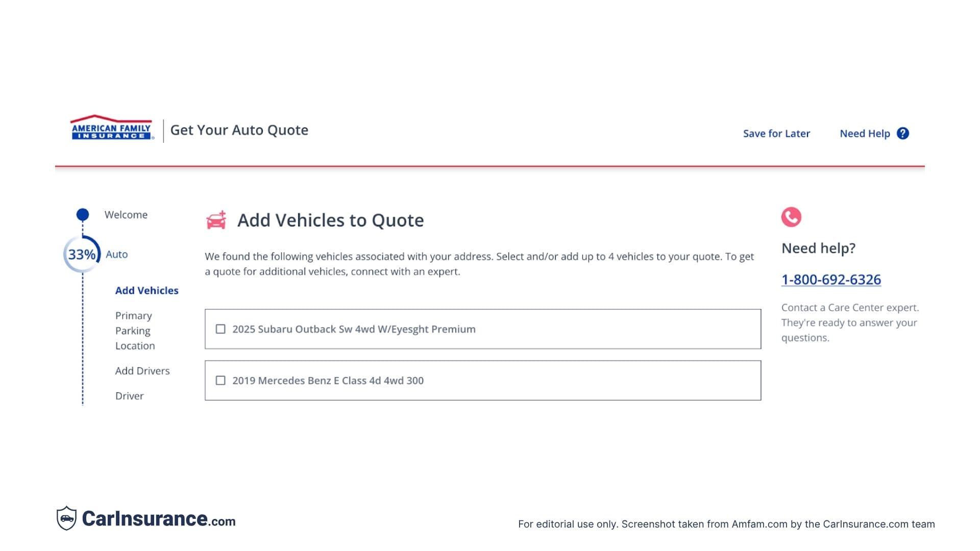
Task: Click the filled Welcome progress dot
Action: 82,214
